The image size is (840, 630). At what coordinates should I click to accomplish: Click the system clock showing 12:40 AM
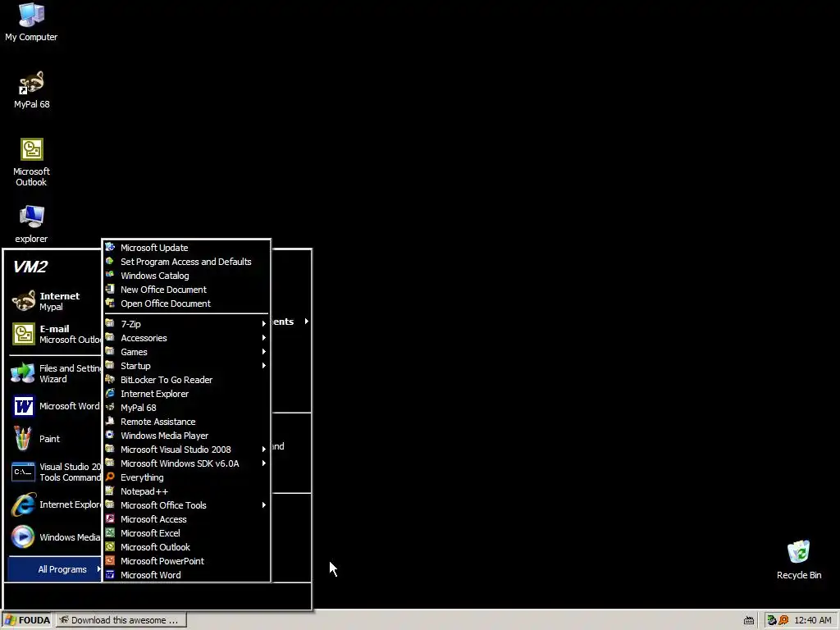[813, 620]
